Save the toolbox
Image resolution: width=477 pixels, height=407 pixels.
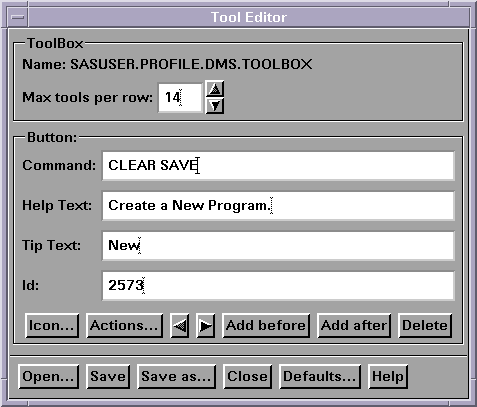click(108, 376)
